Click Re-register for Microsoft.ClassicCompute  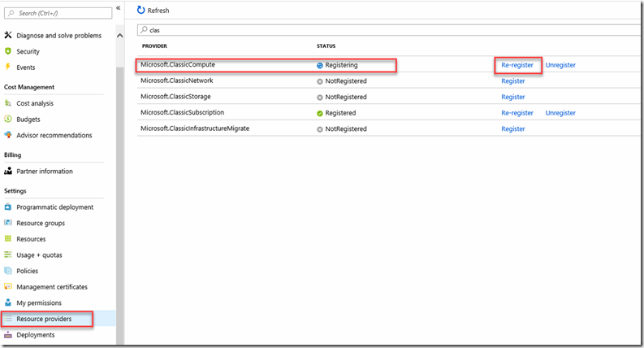[517, 65]
